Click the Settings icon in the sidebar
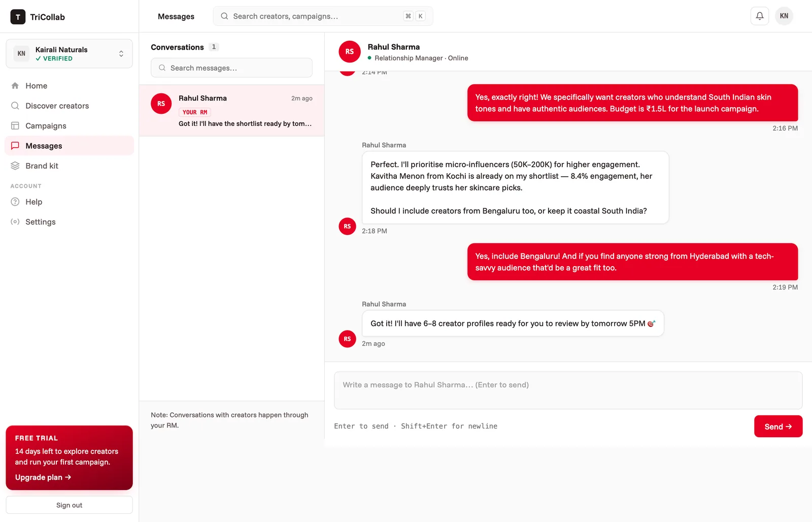This screenshot has height=522, width=812. (15, 222)
